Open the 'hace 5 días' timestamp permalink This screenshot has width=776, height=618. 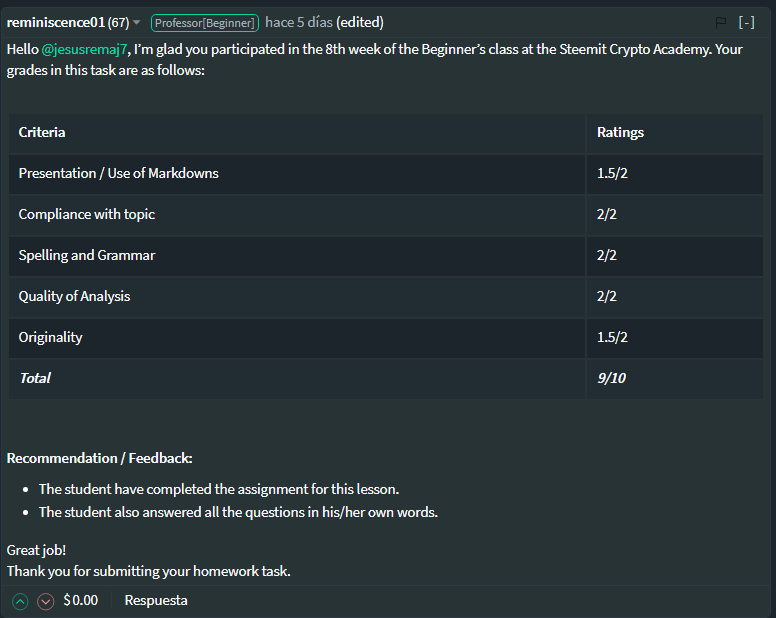pos(299,23)
